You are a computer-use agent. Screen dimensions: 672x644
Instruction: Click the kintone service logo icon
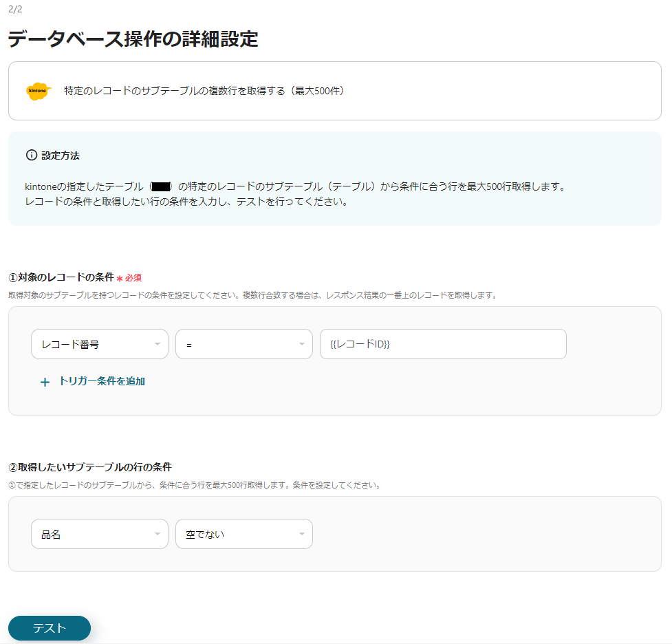point(38,91)
